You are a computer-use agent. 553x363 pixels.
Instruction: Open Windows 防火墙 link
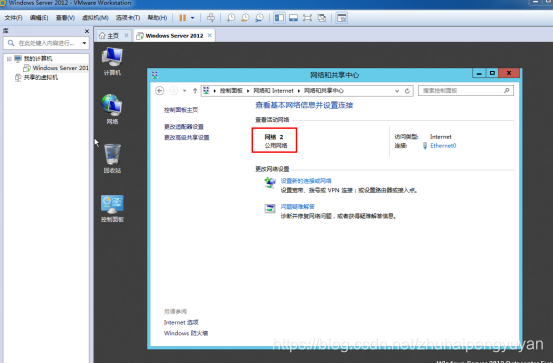[x=186, y=333]
